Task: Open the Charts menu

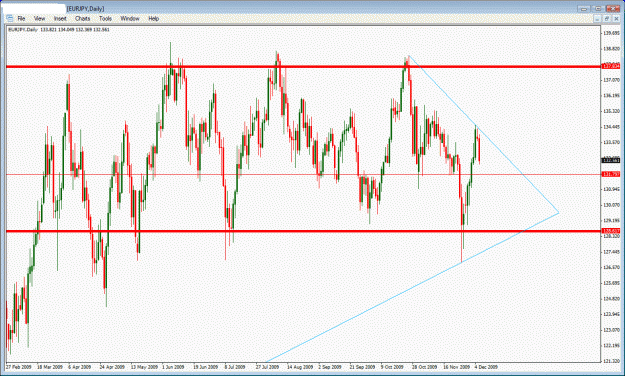Action: 83,18
